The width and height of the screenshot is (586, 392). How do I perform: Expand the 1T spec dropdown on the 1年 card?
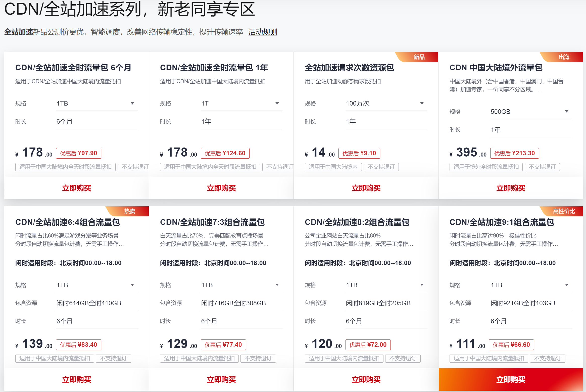click(x=241, y=104)
